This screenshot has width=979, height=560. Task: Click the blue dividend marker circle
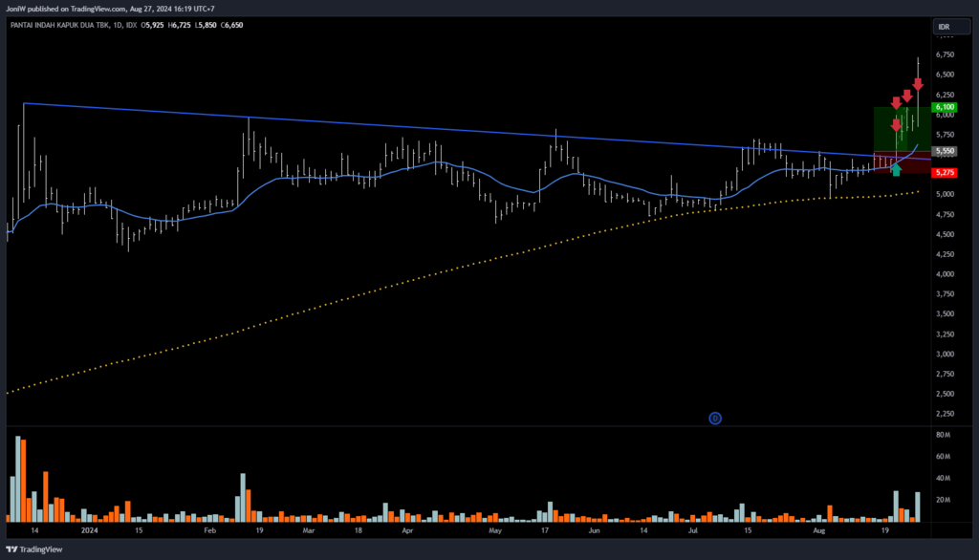pos(714,418)
